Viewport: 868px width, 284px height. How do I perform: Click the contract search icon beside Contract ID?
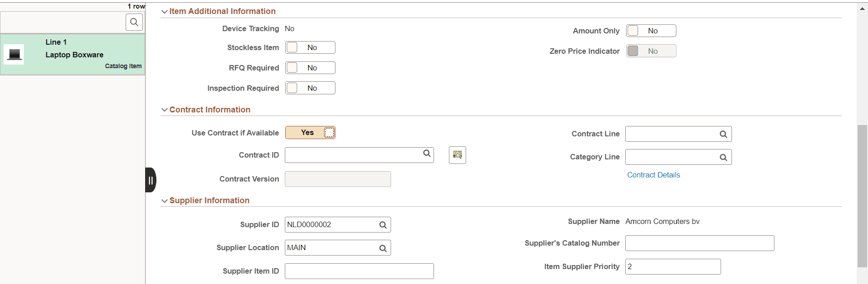(x=457, y=155)
